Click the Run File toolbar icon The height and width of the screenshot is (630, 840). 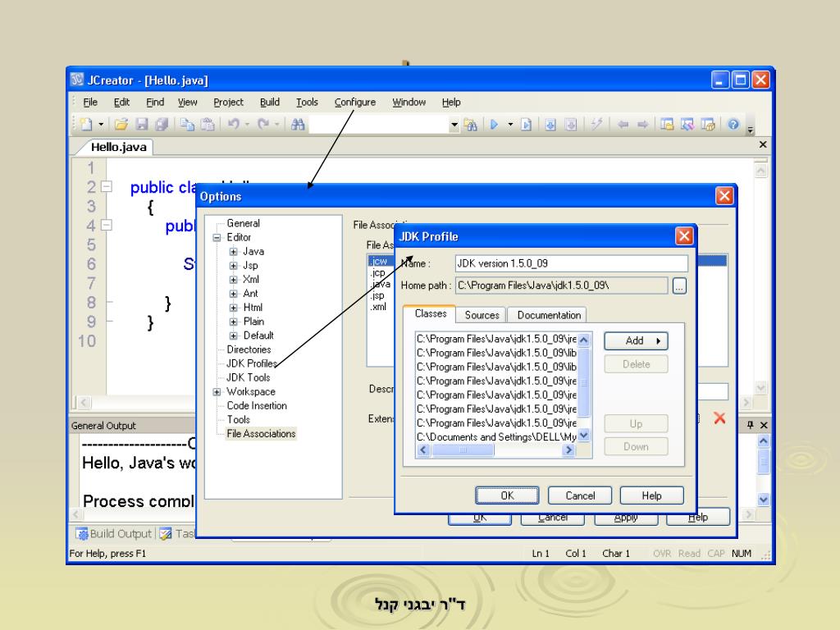pos(526,125)
